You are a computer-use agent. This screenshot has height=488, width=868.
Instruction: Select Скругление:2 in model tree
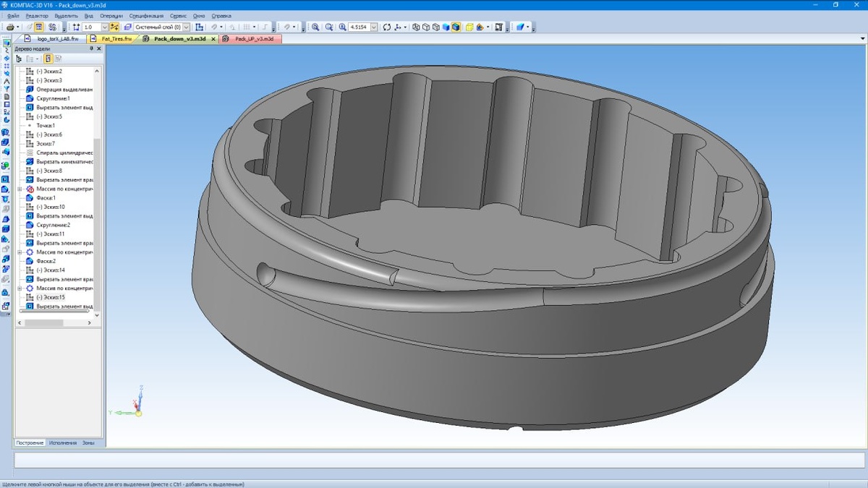(x=54, y=225)
